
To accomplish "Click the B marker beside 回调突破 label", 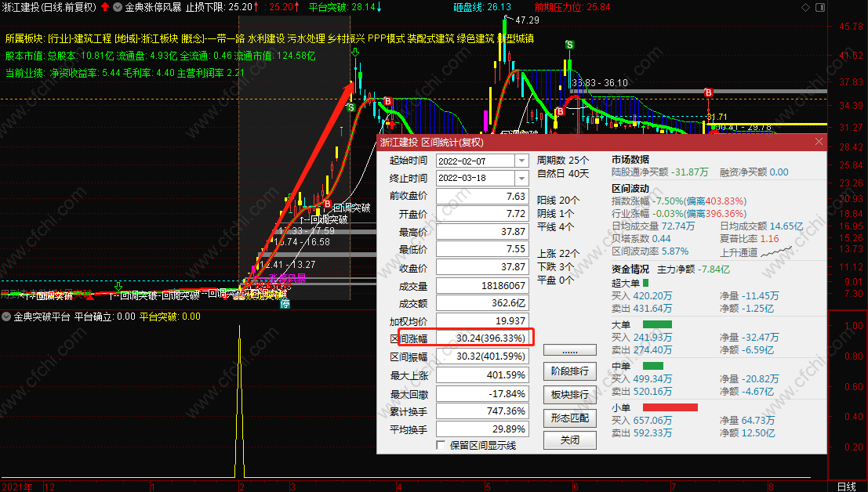I will tap(327, 204).
